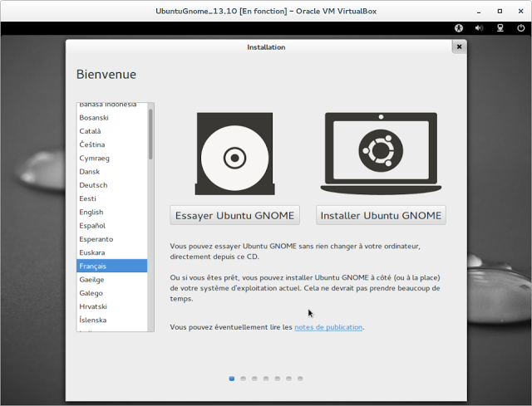Click Essayer Ubuntu GNOME button
Image resolution: width=532 pixels, height=406 pixels.
(234, 215)
